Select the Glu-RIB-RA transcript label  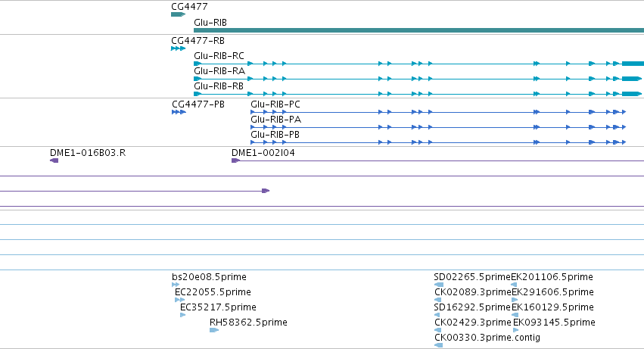[x=219, y=71]
